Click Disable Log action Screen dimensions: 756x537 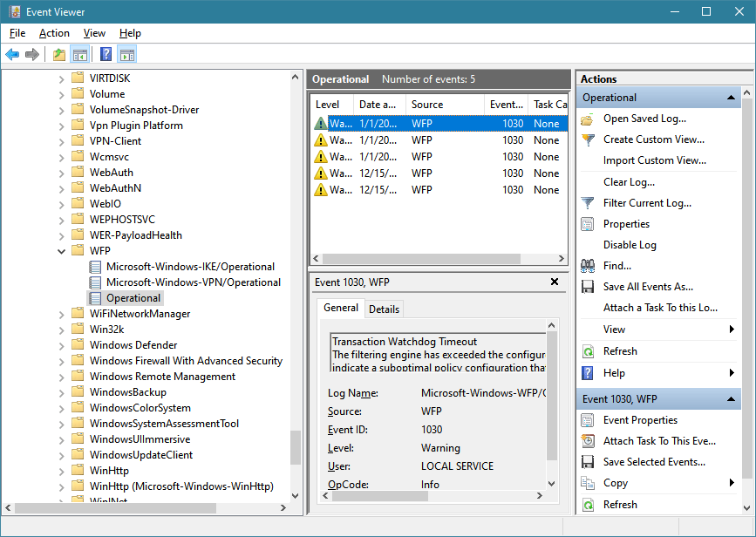pyautogui.click(x=630, y=245)
